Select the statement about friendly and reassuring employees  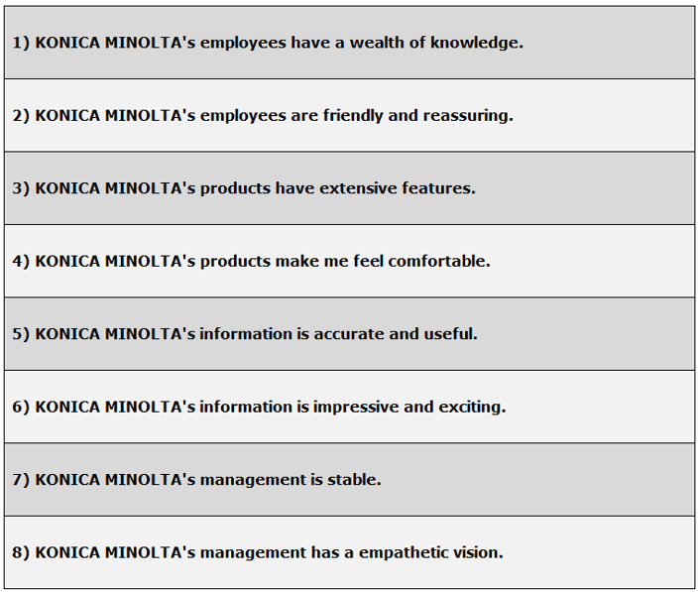pos(263,115)
